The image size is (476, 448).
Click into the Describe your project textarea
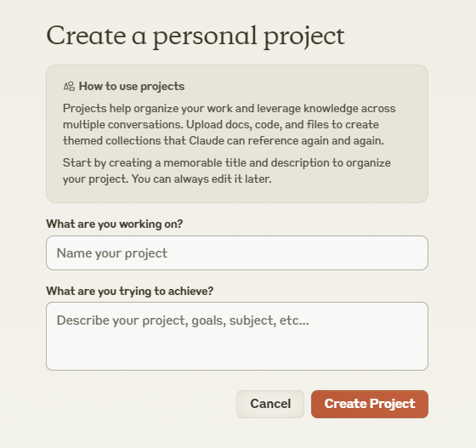[x=237, y=336]
